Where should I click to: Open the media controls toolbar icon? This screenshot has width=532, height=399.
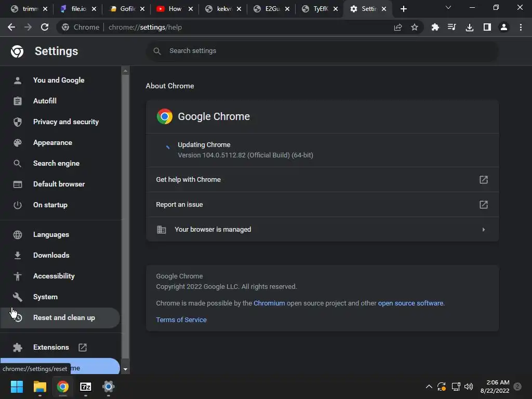[x=452, y=27]
